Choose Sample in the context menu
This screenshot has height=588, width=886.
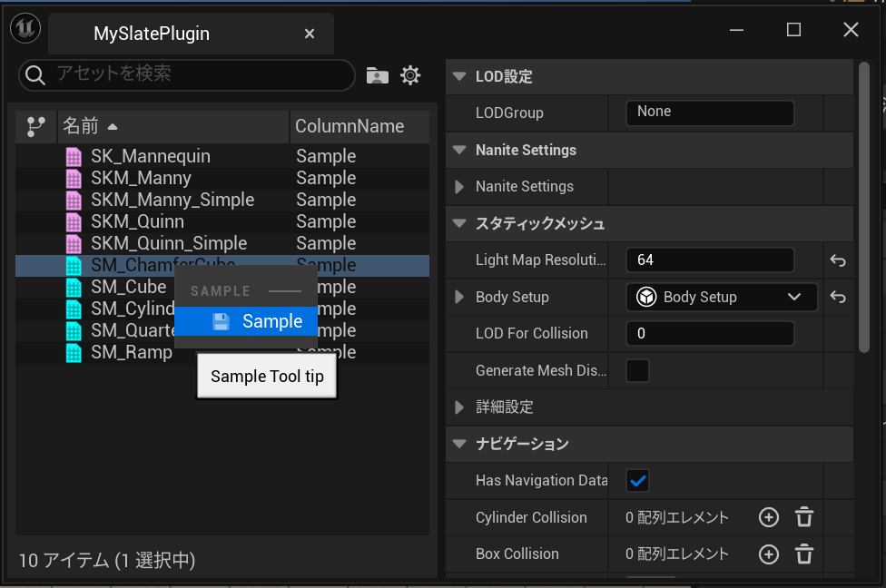click(x=259, y=321)
